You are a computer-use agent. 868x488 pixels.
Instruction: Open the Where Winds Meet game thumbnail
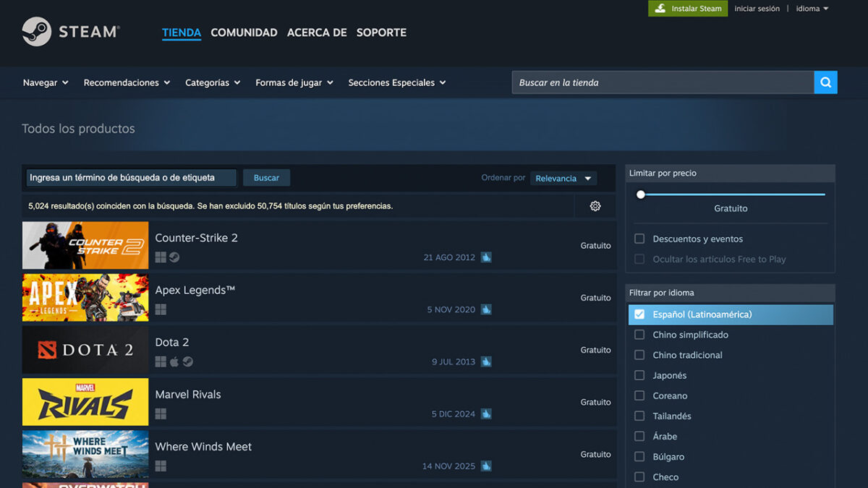(x=85, y=454)
